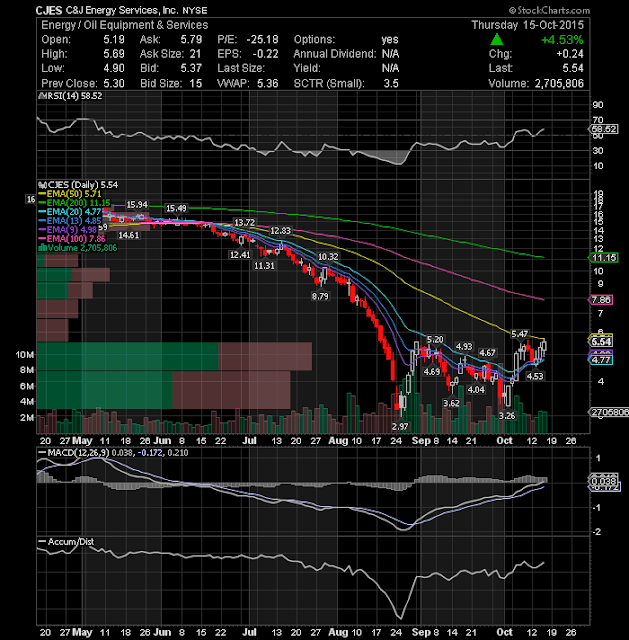The width and height of the screenshot is (629, 640).
Task: Click the Bid price 5.37
Action: pyautogui.click(x=191, y=68)
